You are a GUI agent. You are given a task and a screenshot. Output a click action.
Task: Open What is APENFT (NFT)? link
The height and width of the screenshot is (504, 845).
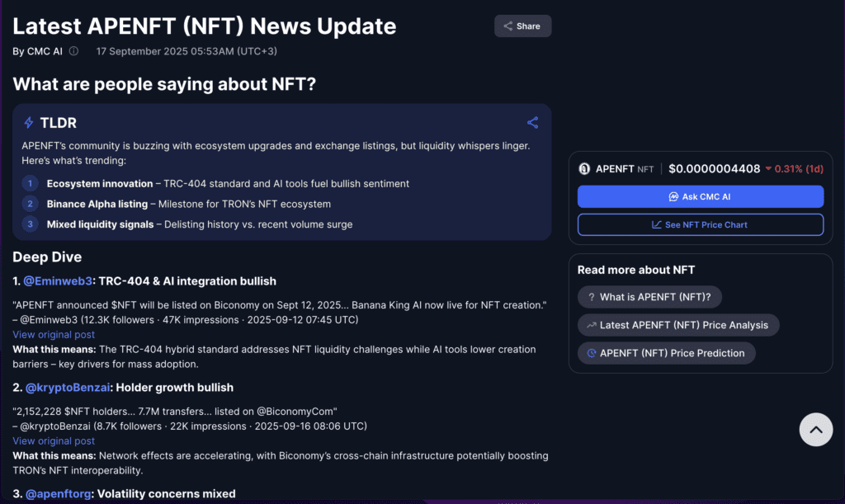(x=649, y=297)
